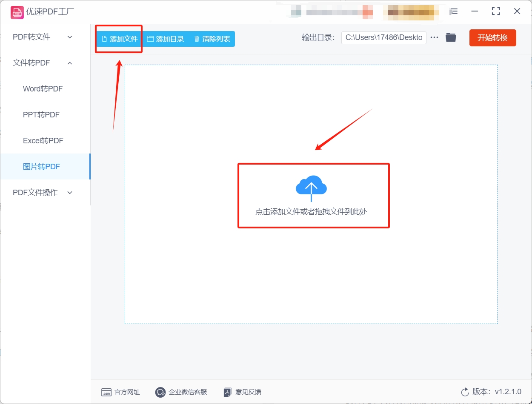
Task: Open output folder via folder icon
Action: [x=451, y=37]
